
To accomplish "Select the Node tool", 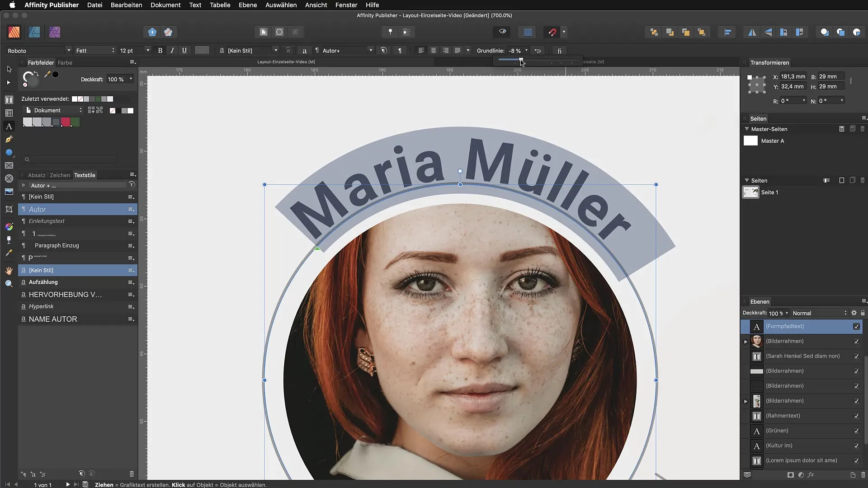I will pyautogui.click(x=9, y=83).
